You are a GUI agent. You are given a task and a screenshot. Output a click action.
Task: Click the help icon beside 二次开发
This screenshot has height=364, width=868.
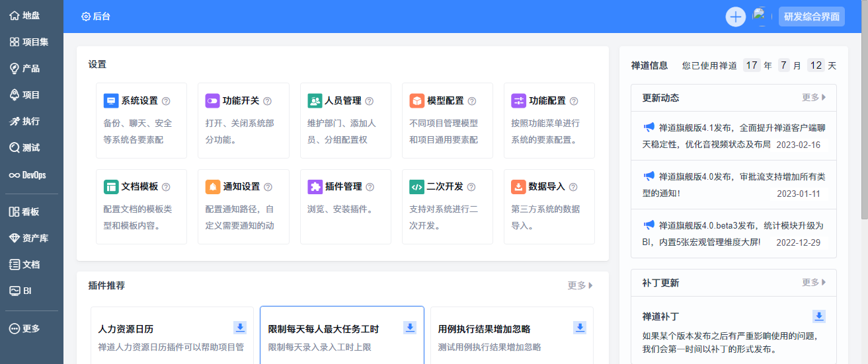coord(472,187)
